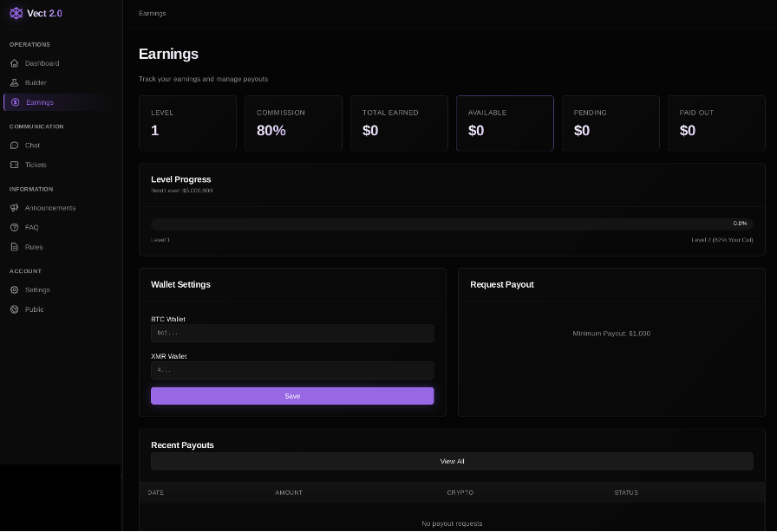The image size is (777, 532).
Task: Click the Earnings dollar icon
Action: click(x=14, y=102)
